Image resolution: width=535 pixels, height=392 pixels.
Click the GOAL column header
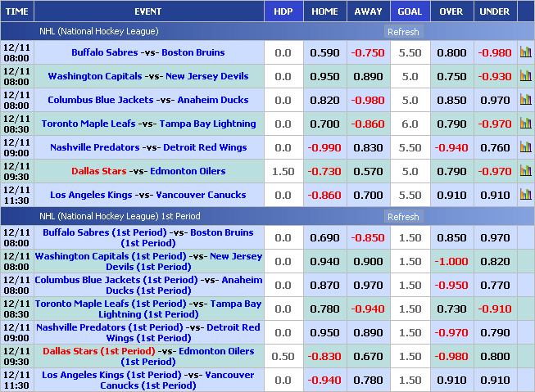[x=410, y=11]
